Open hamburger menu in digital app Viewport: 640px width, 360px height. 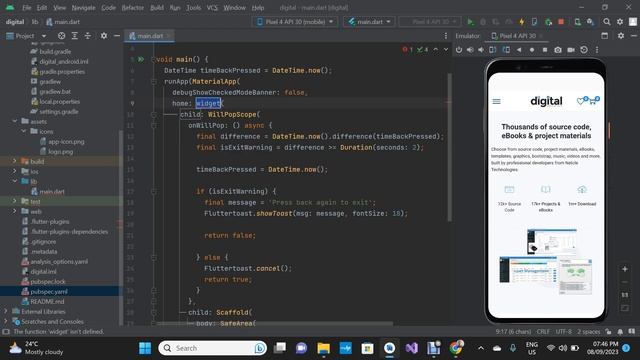tap(496, 101)
